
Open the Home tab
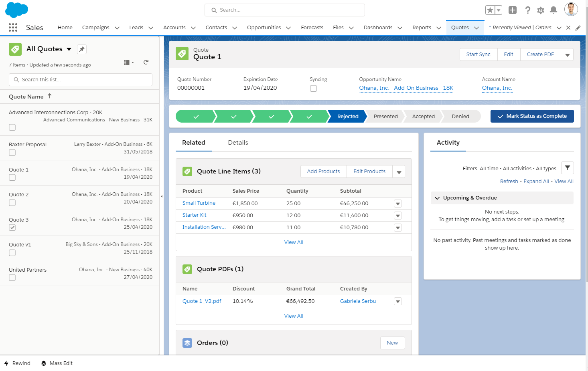(65, 28)
